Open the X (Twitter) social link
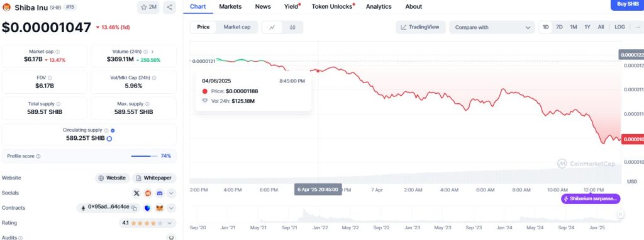This screenshot has height=240, width=644. tap(136, 193)
